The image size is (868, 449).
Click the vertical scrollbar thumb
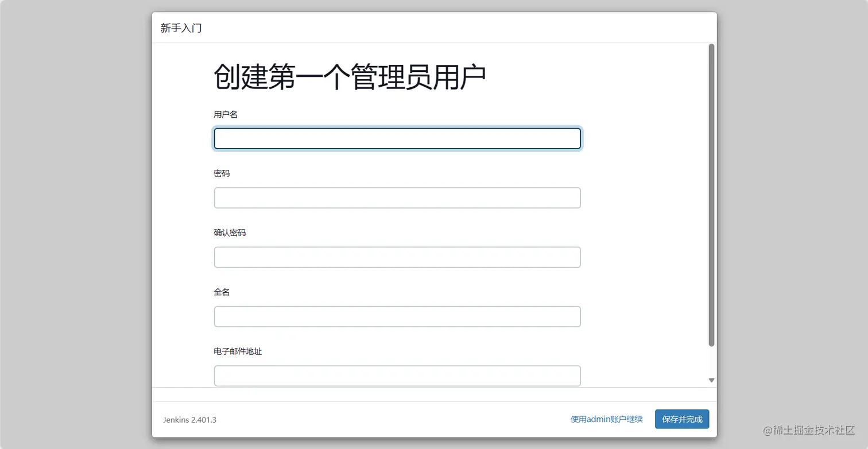712,195
